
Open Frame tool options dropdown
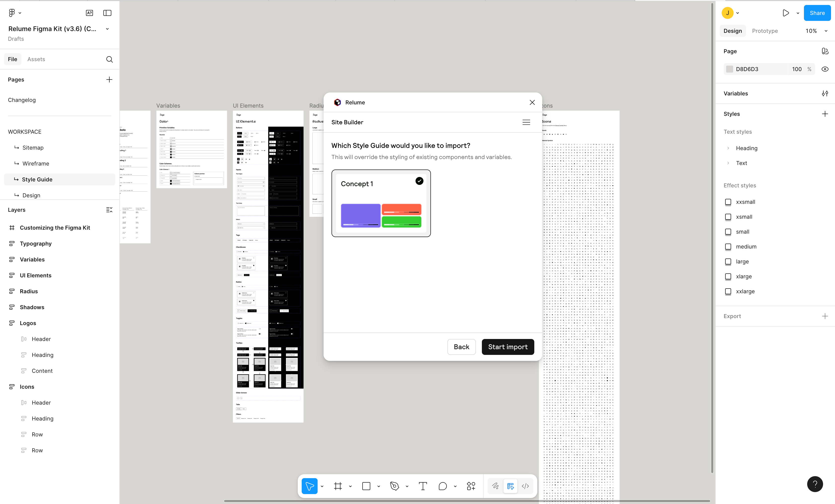[x=350, y=486]
